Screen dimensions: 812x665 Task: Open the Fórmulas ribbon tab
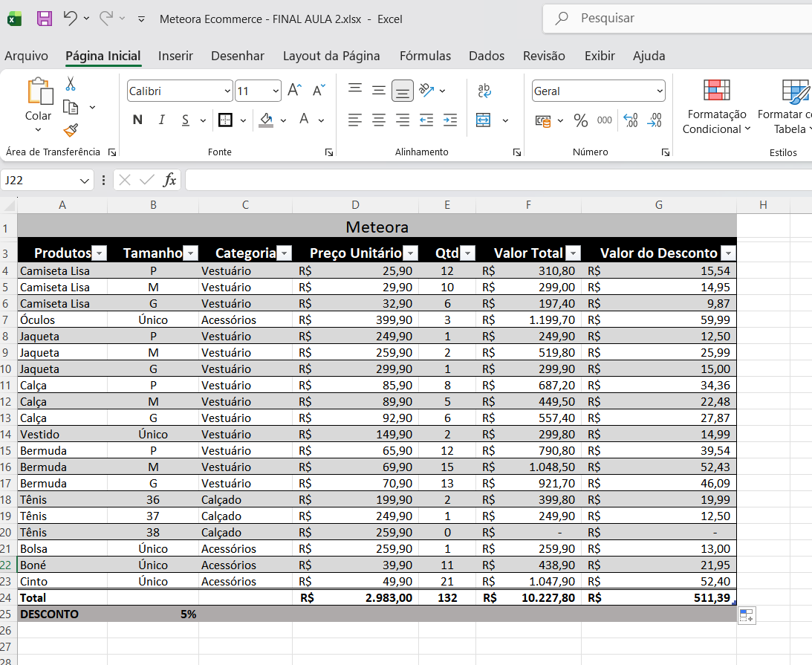pyautogui.click(x=425, y=56)
